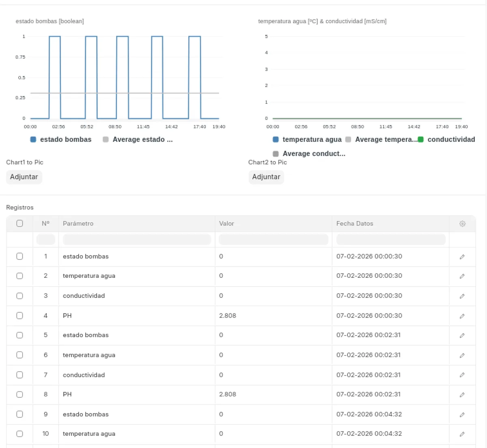
Task: Edit the temperatura agua entry in row 10
Action: (462, 434)
